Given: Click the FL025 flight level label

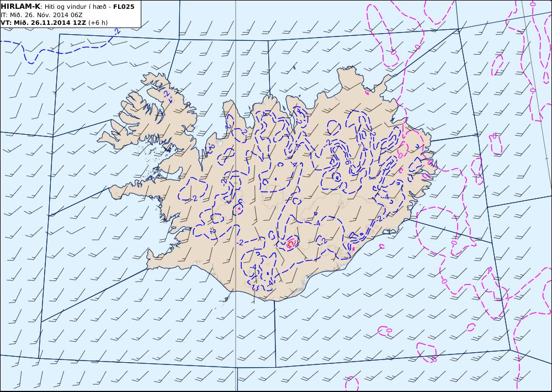Looking at the screenshot, I should [124, 7].
